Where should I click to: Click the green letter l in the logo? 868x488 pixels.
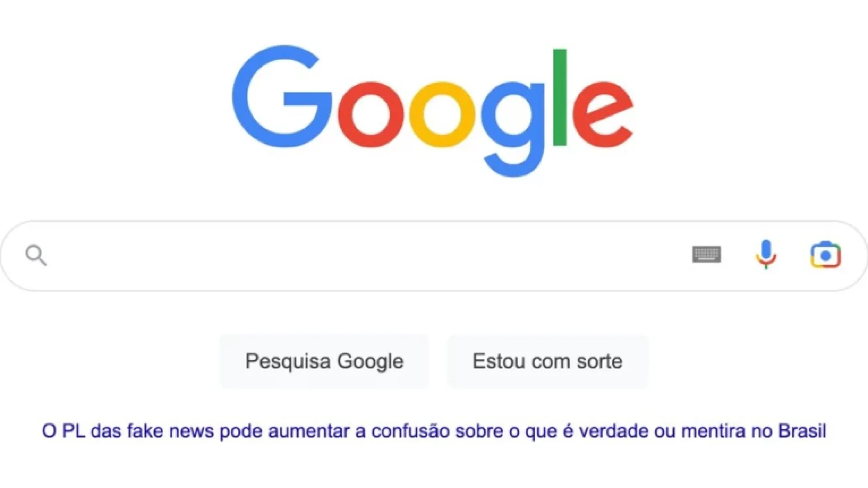tap(560, 97)
